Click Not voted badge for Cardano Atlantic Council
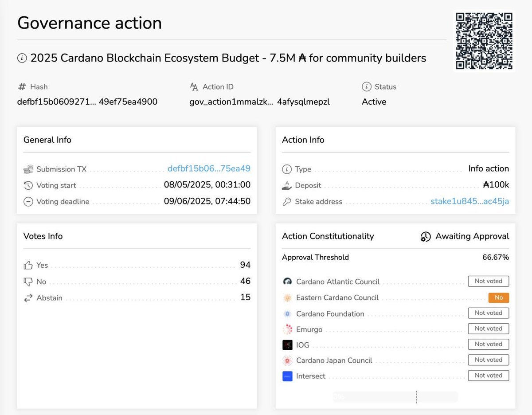 click(x=489, y=281)
